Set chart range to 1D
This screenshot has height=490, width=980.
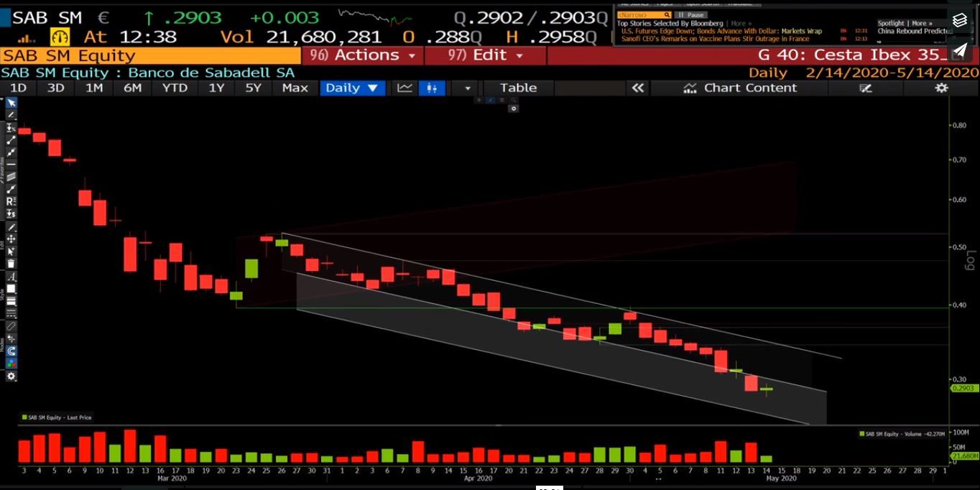tap(18, 88)
